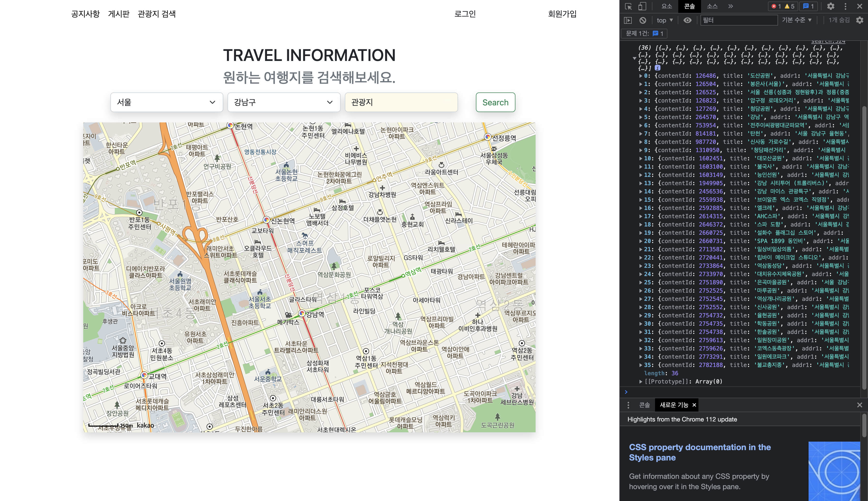
Task: Open DevTools settings gear icon
Action: [x=831, y=6]
